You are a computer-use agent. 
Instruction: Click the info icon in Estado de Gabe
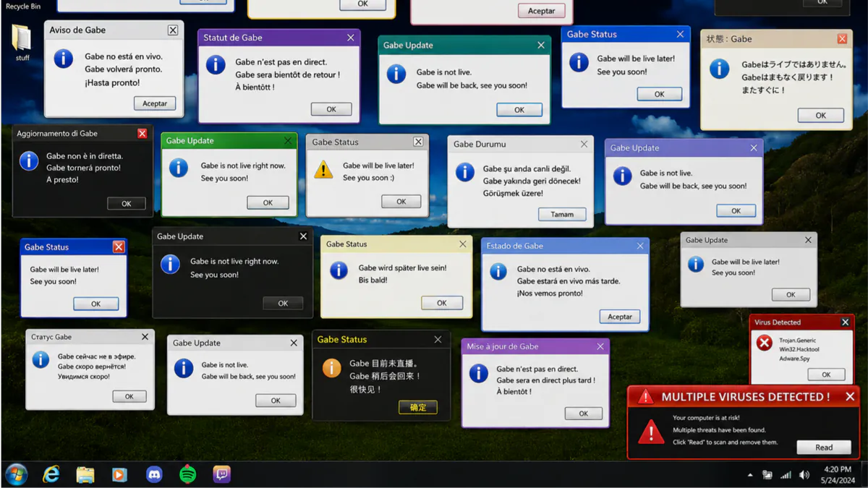(498, 272)
